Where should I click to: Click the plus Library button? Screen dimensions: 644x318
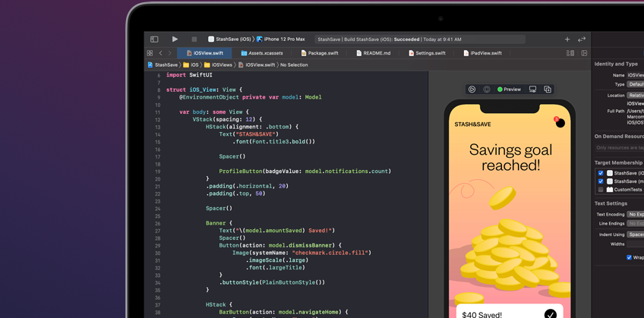[567, 39]
